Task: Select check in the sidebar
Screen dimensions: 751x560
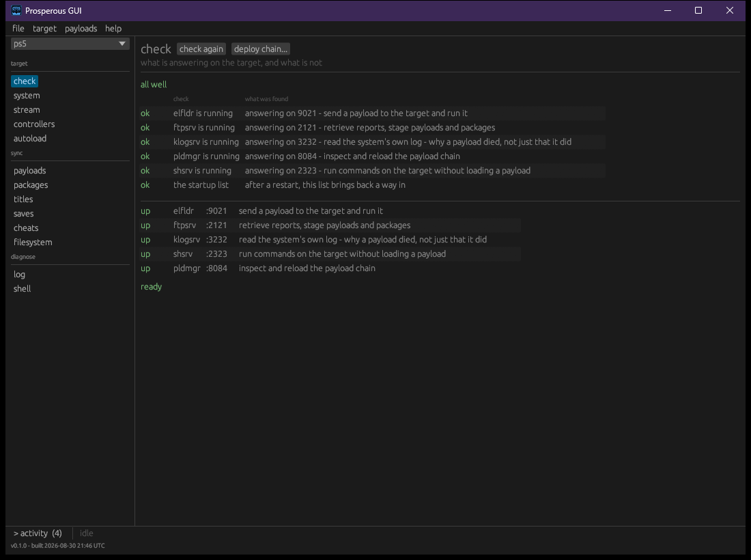Action: coord(25,81)
